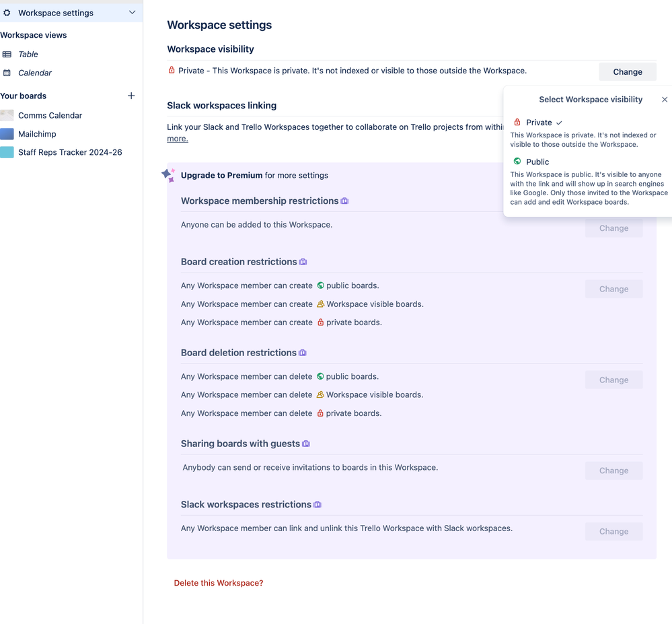Click premium badge beside Board creation restrictions
Image resolution: width=672 pixels, height=624 pixels.
(303, 262)
